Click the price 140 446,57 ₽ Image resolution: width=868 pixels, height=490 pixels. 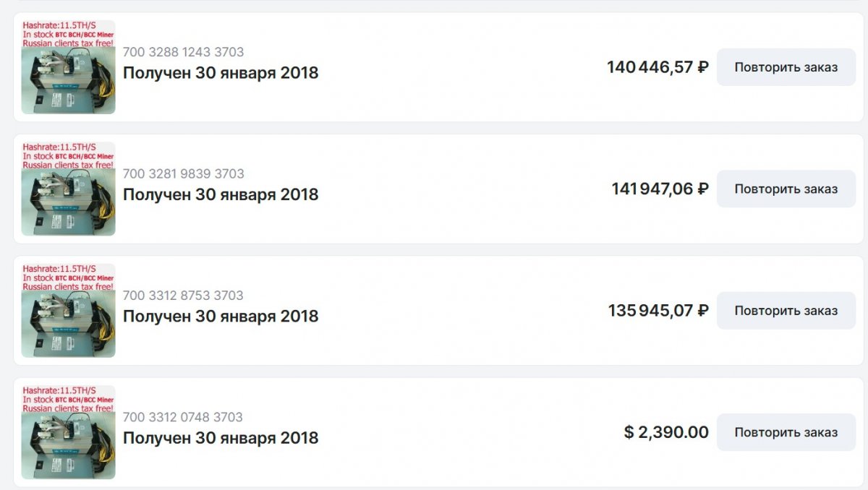click(658, 68)
